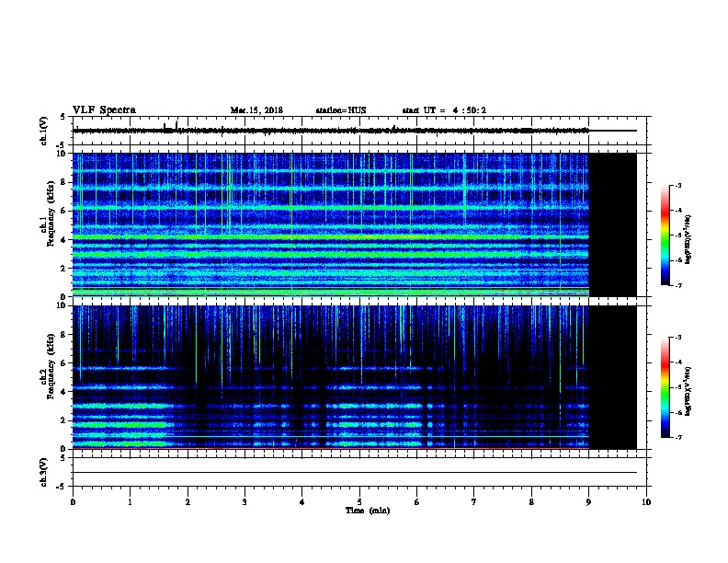Click time axis tick label "0"
The image size is (728, 563).
click(73, 502)
